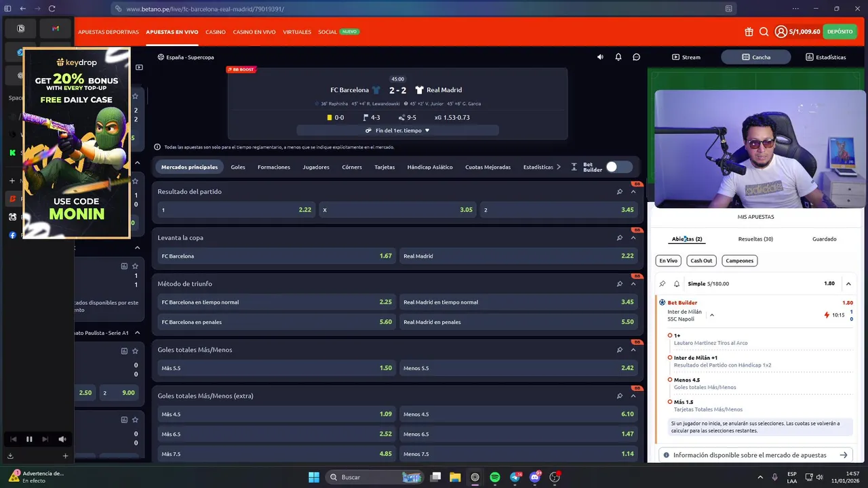868x488 pixels.
Task: Select the Mercados principales tab
Action: point(190,167)
